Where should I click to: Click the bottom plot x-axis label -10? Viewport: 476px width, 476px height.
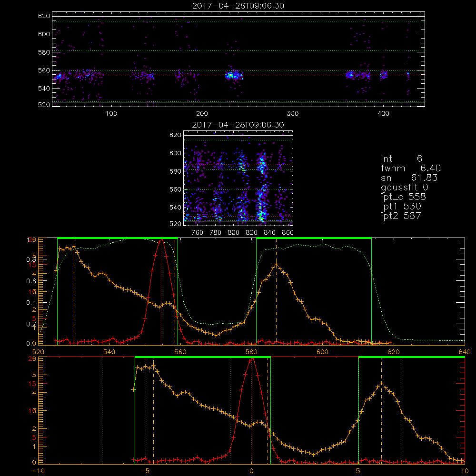pyautogui.click(x=38, y=471)
